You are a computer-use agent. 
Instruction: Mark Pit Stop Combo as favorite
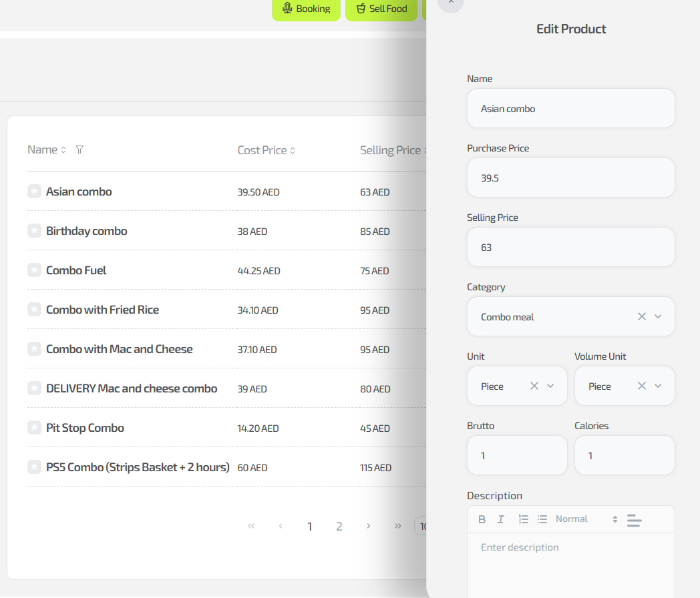[34, 428]
